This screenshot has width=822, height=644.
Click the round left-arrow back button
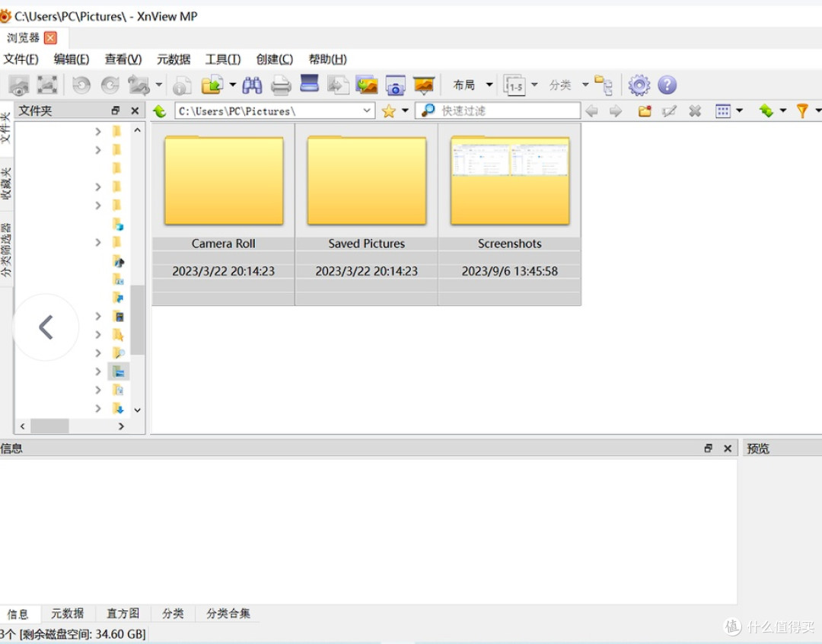coord(46,327)
